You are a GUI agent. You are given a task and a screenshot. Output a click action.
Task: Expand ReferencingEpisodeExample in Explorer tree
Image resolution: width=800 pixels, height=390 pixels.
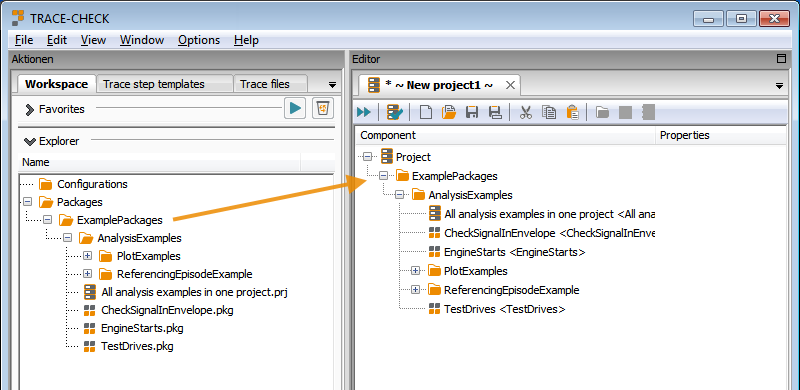pyautogui.click(x=87, y=274)
